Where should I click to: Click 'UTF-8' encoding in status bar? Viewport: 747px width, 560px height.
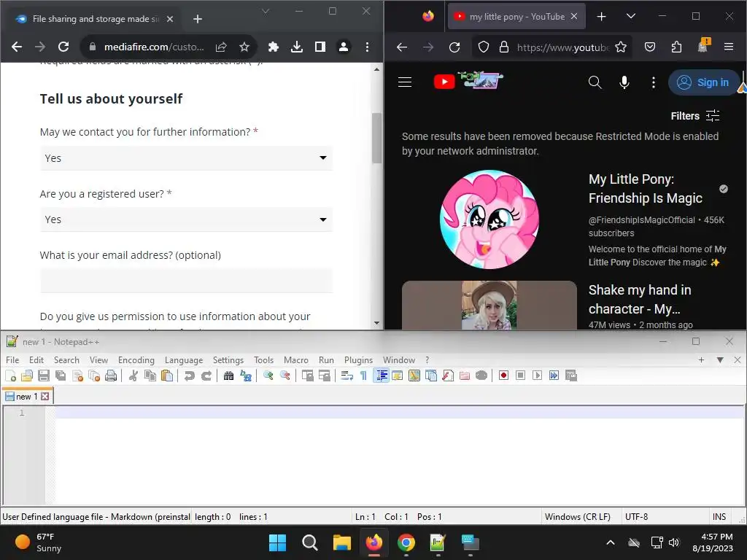(x=636, y=517)
